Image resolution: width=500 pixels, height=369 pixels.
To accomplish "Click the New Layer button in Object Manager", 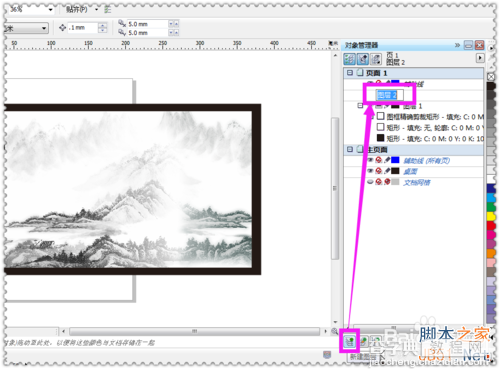I will point(350,341).
